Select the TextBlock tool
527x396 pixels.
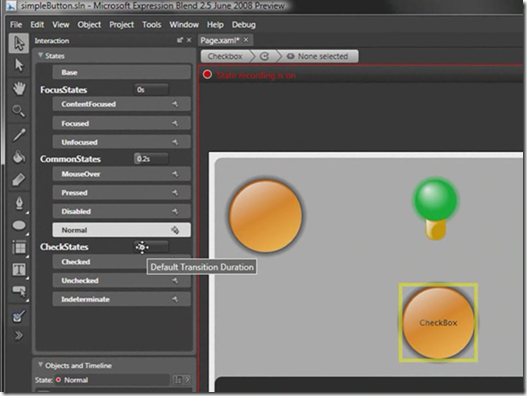[x=19, y=270]
